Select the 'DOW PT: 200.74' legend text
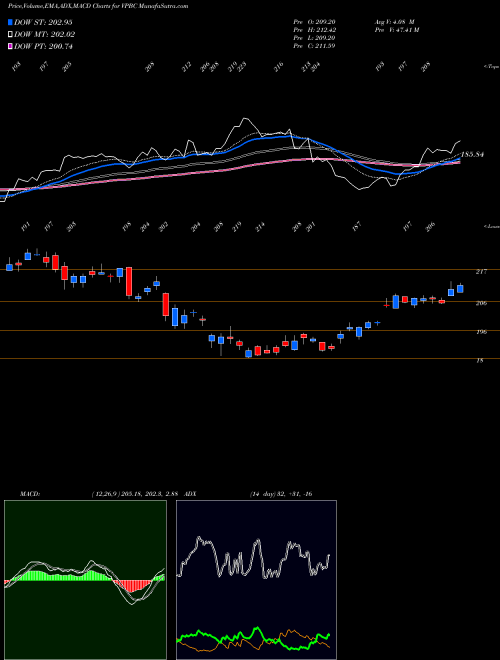500x660 pixels. tap(43, 46)
